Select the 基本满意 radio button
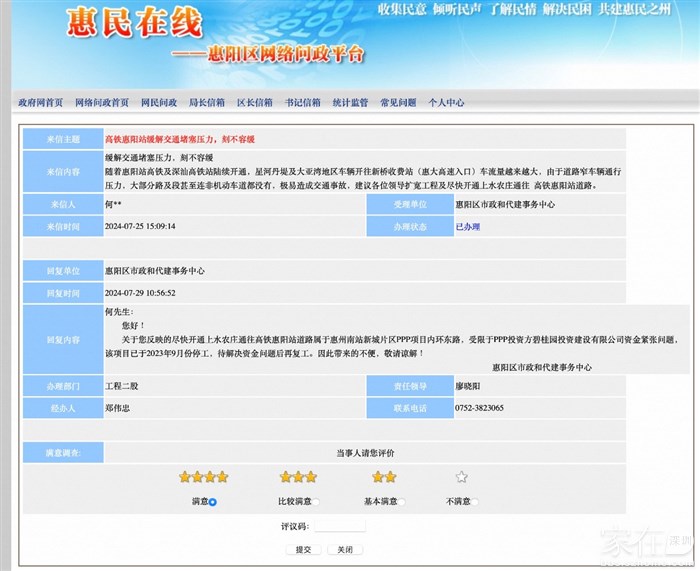The width and height of the screenshot is (700, 571). tap(400, 502)
